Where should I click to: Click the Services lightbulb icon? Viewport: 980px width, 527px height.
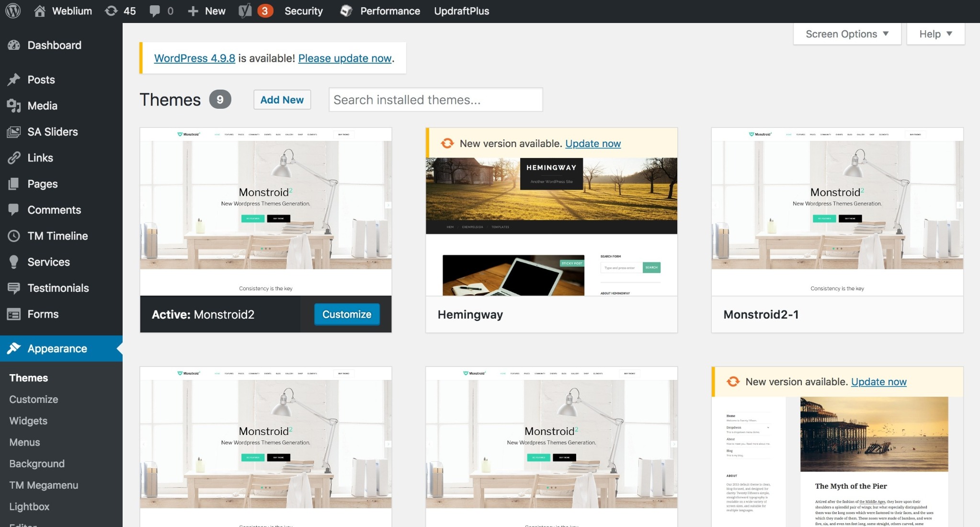tap(14, 262)
